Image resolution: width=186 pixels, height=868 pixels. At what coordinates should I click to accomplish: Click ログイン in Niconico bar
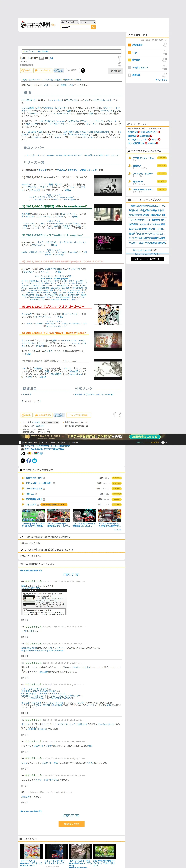[x=139, y=442]
